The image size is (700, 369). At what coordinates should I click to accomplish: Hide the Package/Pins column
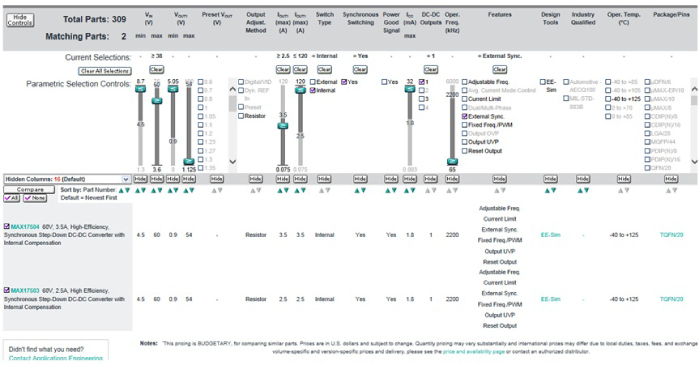[x=671, y=179]
